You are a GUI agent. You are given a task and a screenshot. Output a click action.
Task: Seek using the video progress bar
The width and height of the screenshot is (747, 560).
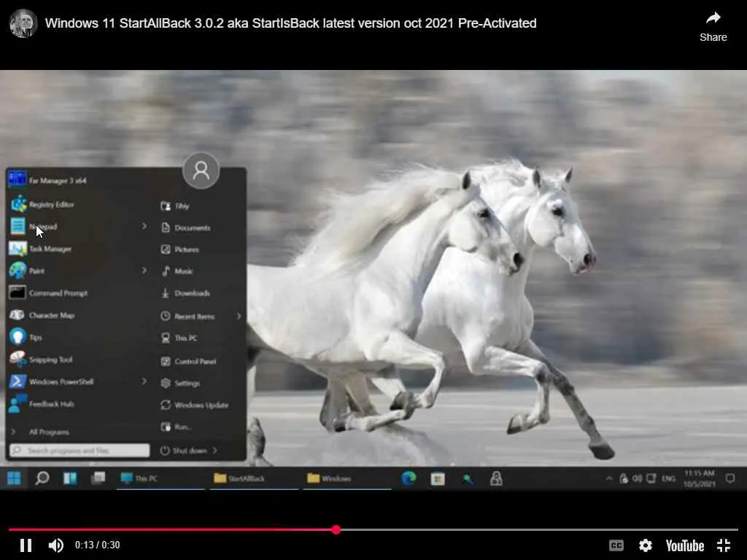[373, 529]
